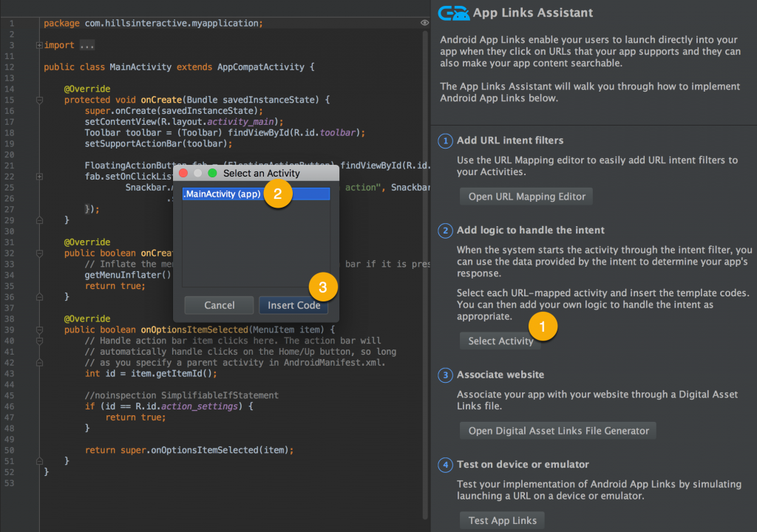Click onOptionsItemSelected method name
This screenshot has height=532, width=757.
coord(194,330)
